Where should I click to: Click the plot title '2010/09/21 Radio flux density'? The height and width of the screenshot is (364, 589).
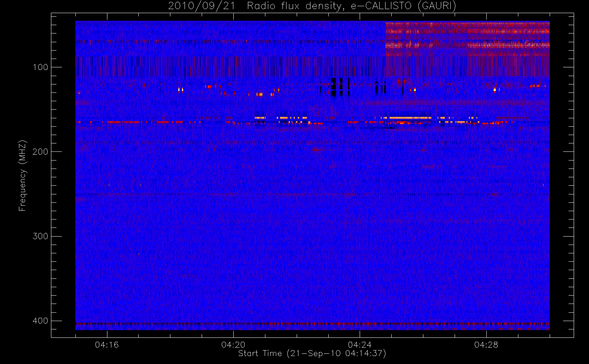tap(312, 6)
